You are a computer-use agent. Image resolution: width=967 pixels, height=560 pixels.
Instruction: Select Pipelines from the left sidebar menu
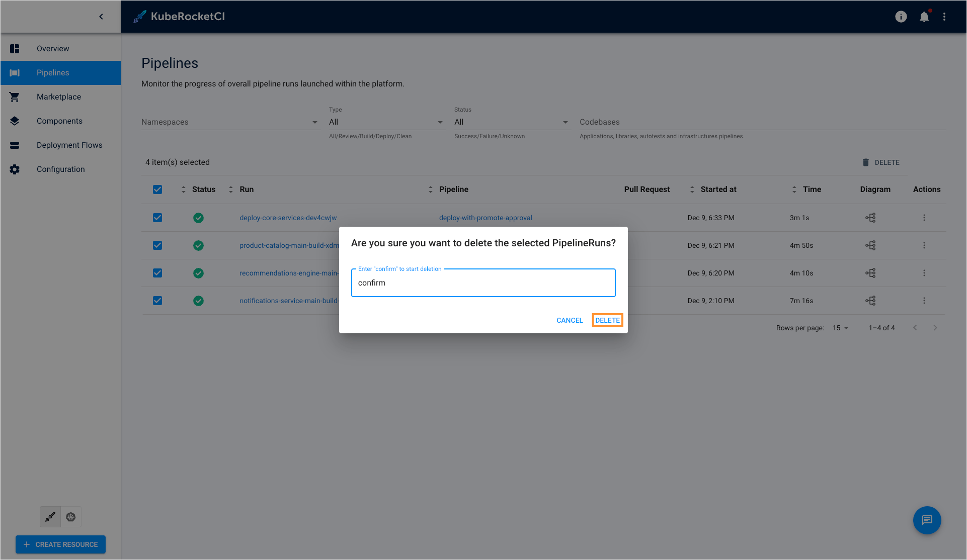53,73
